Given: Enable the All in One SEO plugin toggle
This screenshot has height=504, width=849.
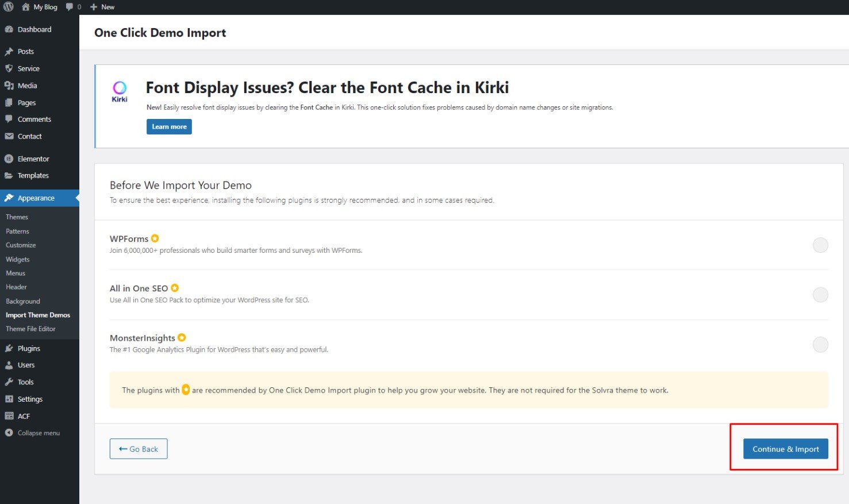Looking at the screenshot, I should click(820, 295).
